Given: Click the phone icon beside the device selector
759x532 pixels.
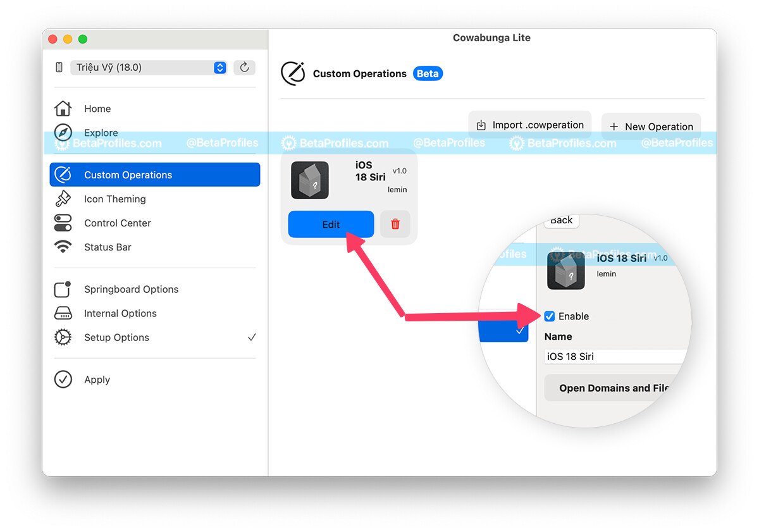Looking at the screenshot, I should pyautogui.click(x=59, y=68).
